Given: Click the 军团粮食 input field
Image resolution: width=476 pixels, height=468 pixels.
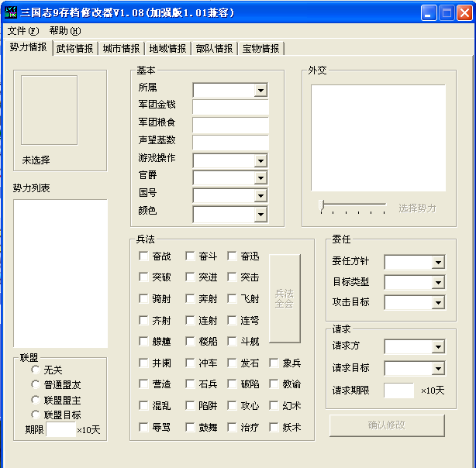Looking at the screenshot, I should coord(230,125).
